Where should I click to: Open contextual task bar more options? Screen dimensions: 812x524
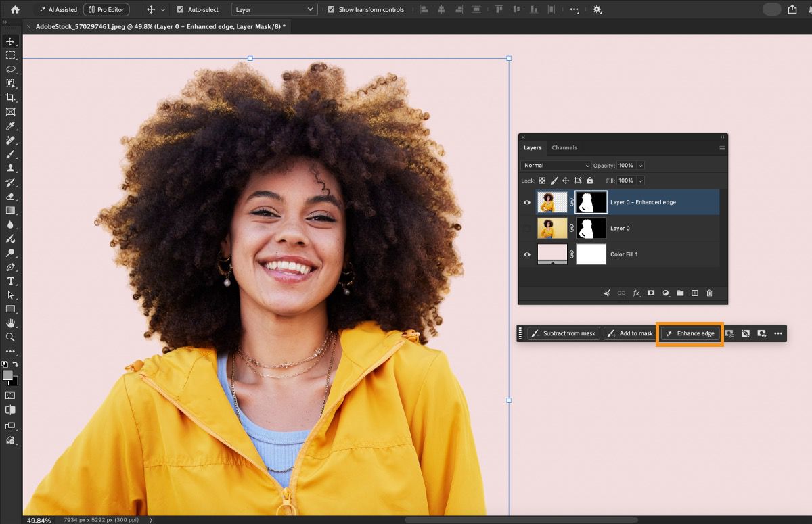(778, 333)
